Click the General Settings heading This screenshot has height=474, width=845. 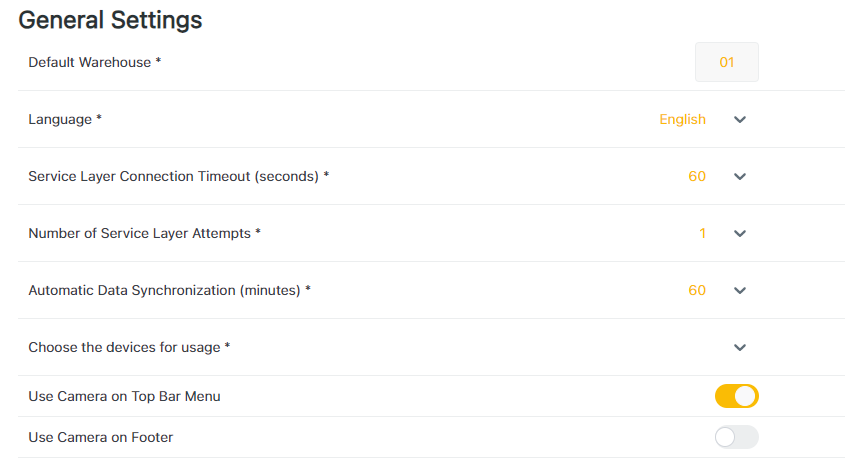[110, 19]
